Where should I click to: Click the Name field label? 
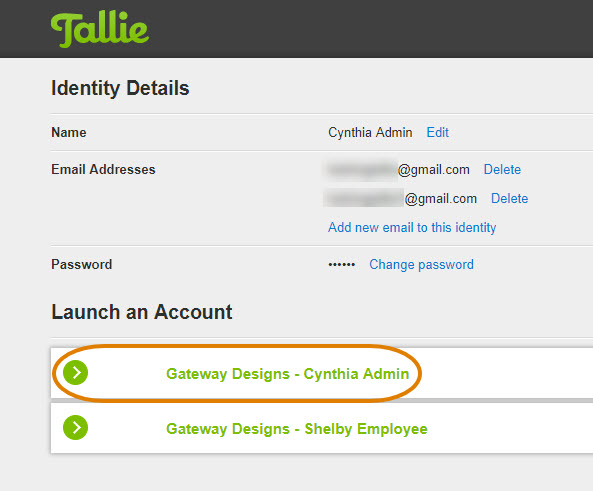pos(69,132)
